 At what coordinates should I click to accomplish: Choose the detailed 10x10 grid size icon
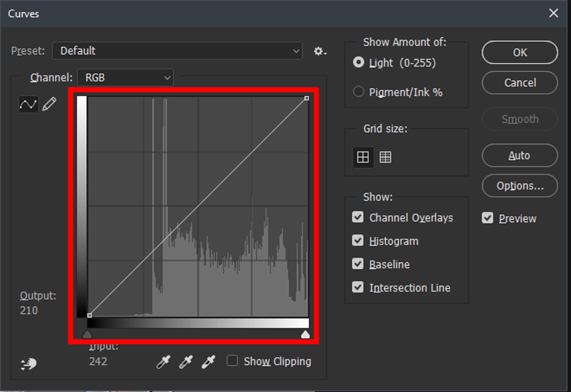[385, 157]
